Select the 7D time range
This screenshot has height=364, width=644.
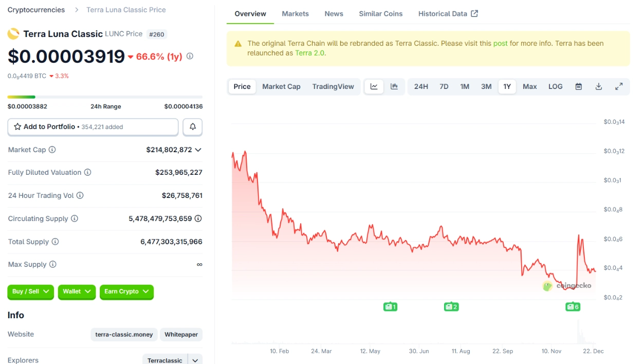(444, 86)
